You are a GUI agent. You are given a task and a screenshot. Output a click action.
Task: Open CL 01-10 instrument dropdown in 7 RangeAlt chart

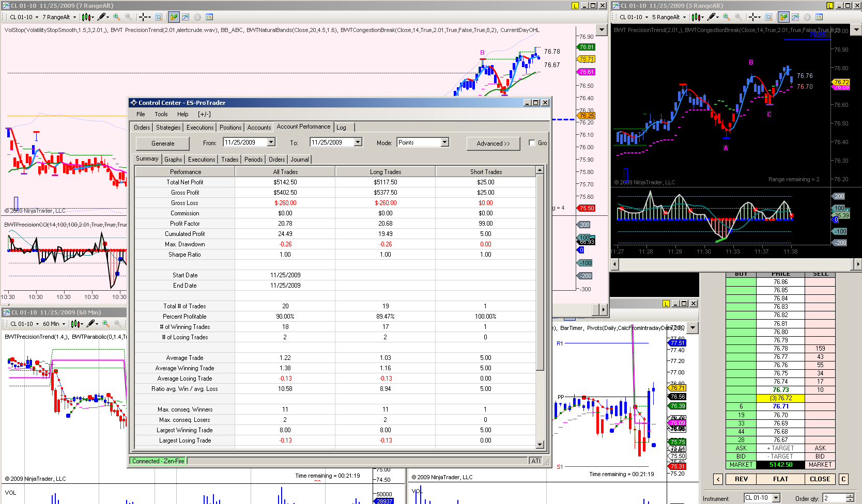pos(24,17)
